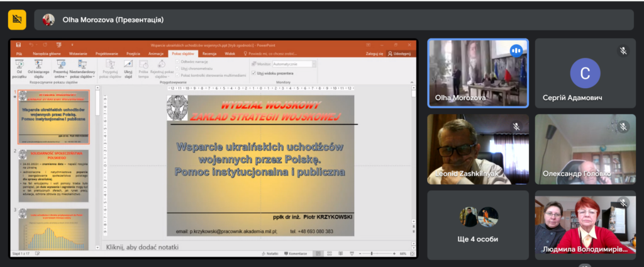Toggle Użyj chronometrażu checkbox

[178, 67]
